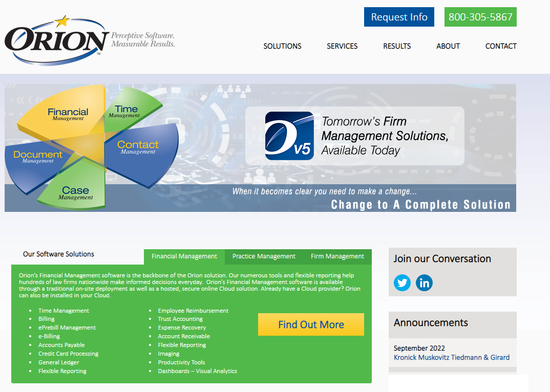This screenshot has height=392, width=550.
Task: Click the Accounts Payable list item
Action: 61,345
